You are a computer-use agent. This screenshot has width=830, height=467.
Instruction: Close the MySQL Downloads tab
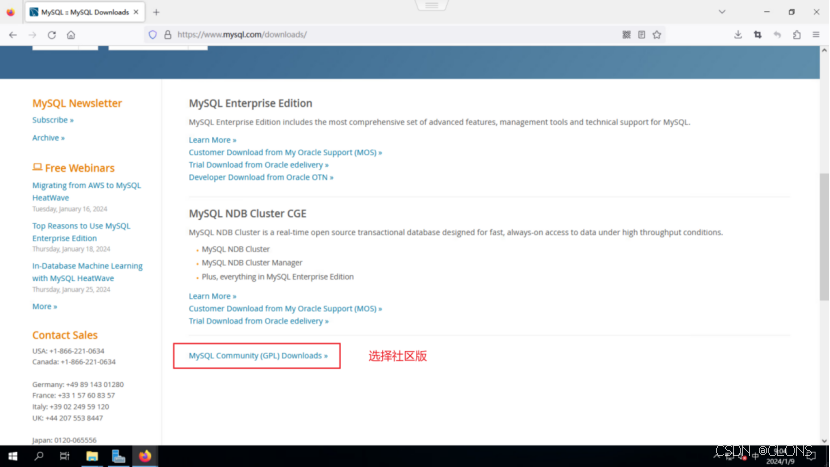pos(136,12)
